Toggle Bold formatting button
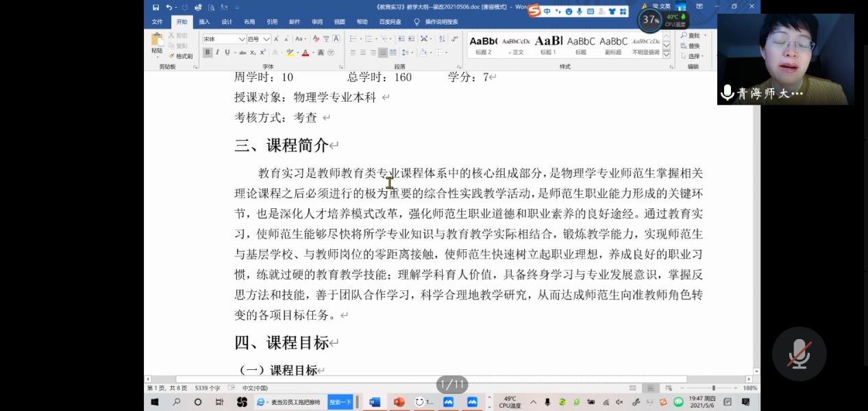The height and width of the screenshot is (411, 868). [208, 53]
